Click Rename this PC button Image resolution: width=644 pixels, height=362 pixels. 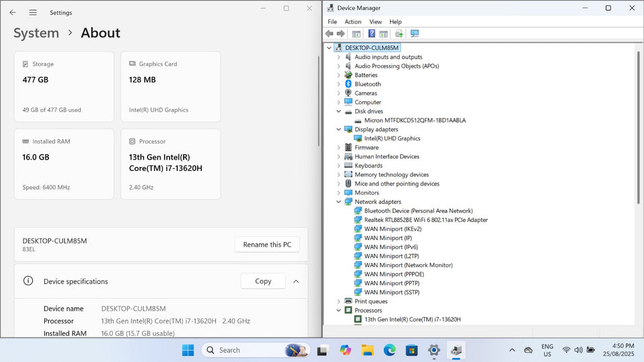click(267, 244)
